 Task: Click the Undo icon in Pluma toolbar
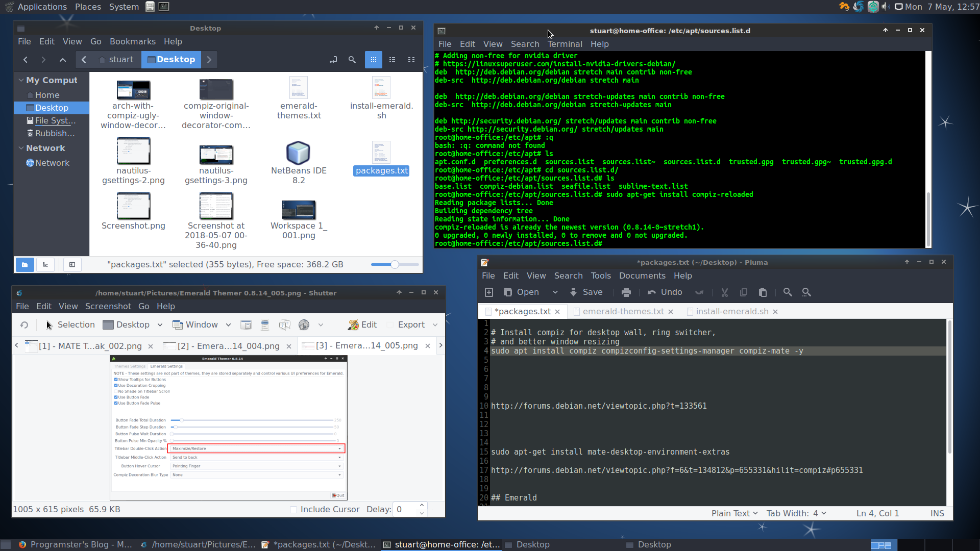click(651, 292)
